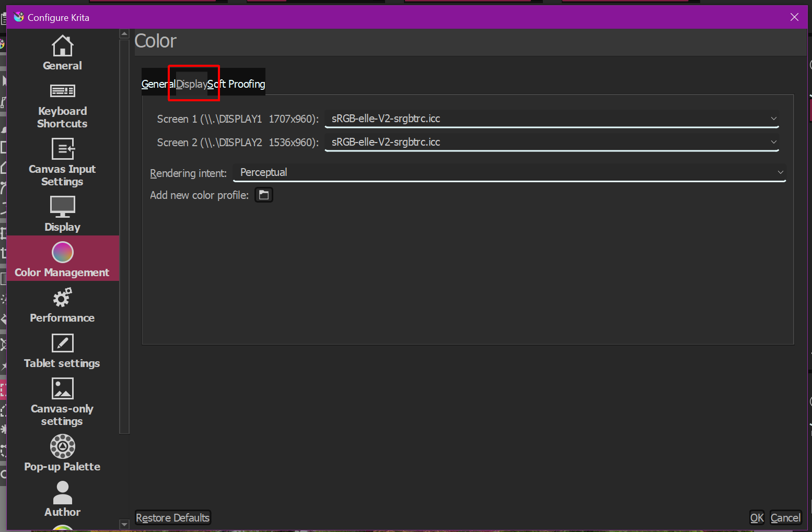Confirm settings with the OK button

[757, 517]
